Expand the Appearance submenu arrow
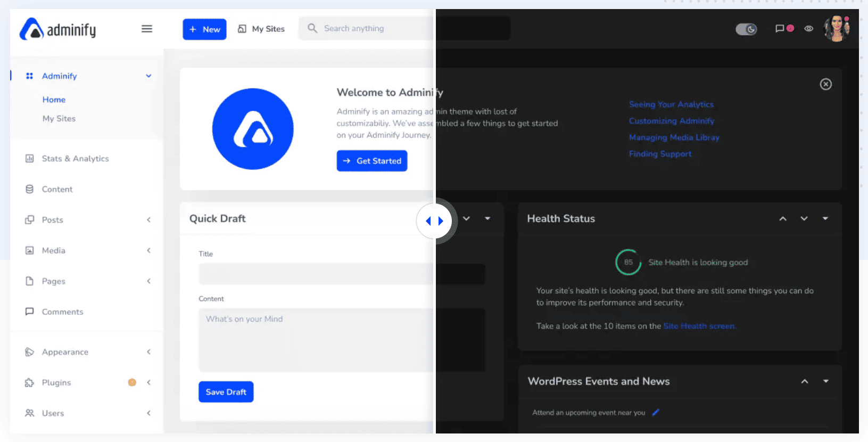The height and width of the screenshot is (442, 868). (x=148, y=352)
